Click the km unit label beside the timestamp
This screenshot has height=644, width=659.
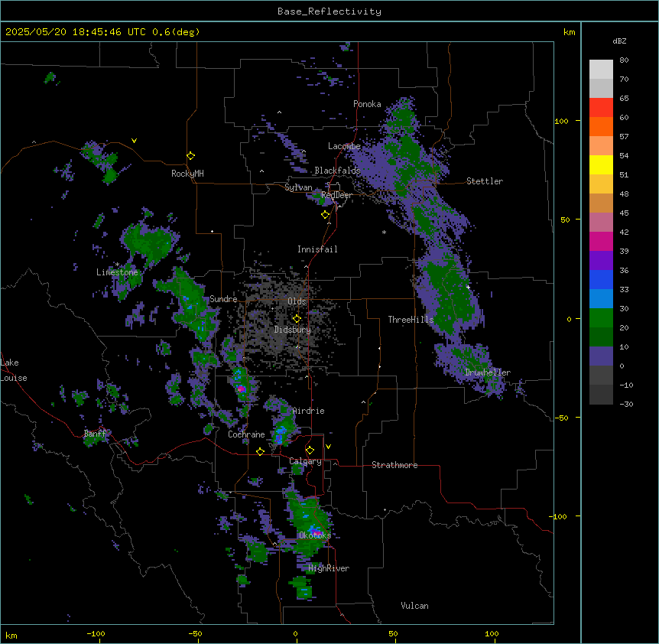click(x=569, y=32)
